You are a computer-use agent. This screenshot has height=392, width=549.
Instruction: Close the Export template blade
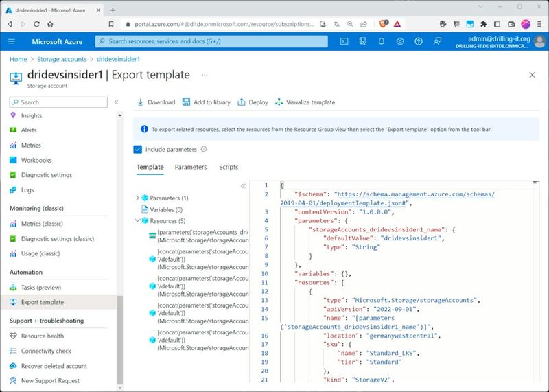[533, 75]
